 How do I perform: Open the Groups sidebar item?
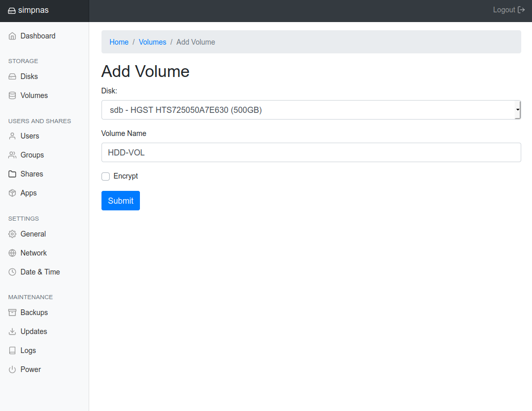pyautogui.click(x=32, y=155)
